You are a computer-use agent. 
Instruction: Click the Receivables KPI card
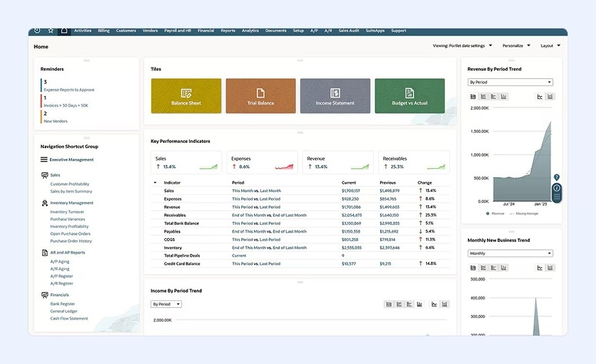[x=414, y=163]
